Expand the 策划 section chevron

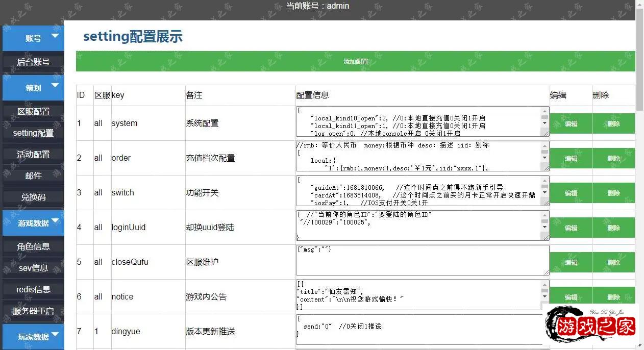pos(55,87)
